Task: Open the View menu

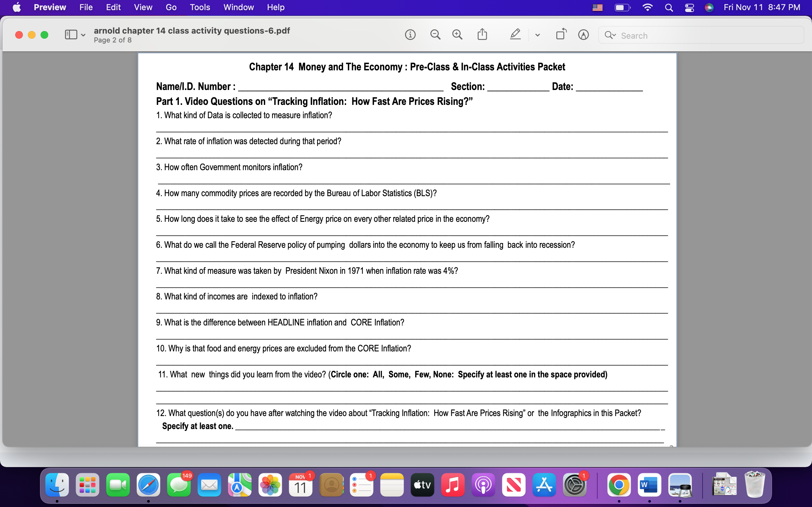Action: click(143, 7)
